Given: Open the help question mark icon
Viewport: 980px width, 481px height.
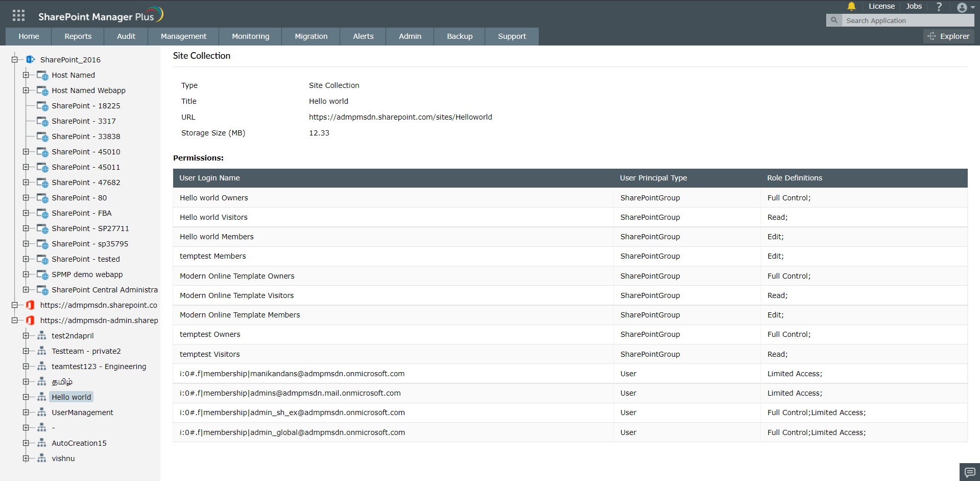Looking at the screenshot, I should point(939,6).
